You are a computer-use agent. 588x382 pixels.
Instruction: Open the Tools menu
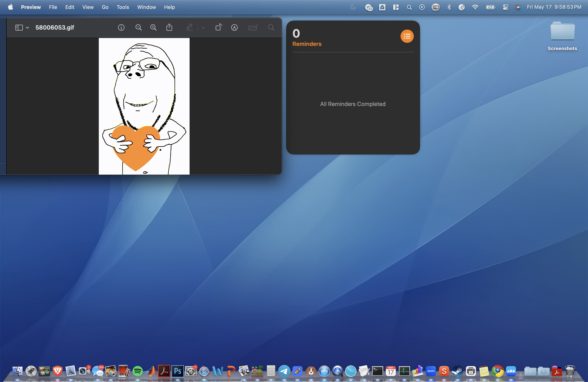coord(122,7)
